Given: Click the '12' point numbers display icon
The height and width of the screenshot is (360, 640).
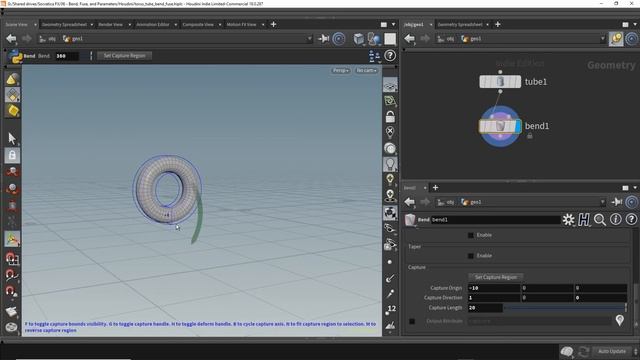Looking at the screenshot, I should click(x=391, y=309).
